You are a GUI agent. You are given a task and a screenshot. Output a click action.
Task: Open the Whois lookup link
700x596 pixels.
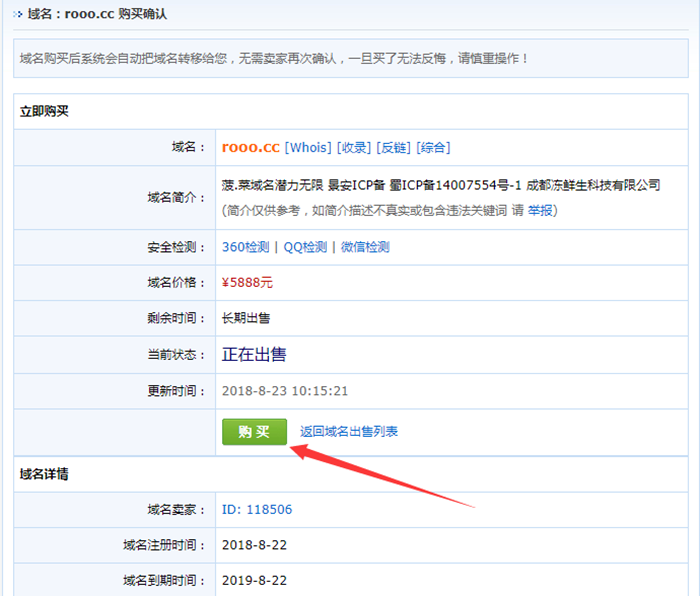pos(308,147)
